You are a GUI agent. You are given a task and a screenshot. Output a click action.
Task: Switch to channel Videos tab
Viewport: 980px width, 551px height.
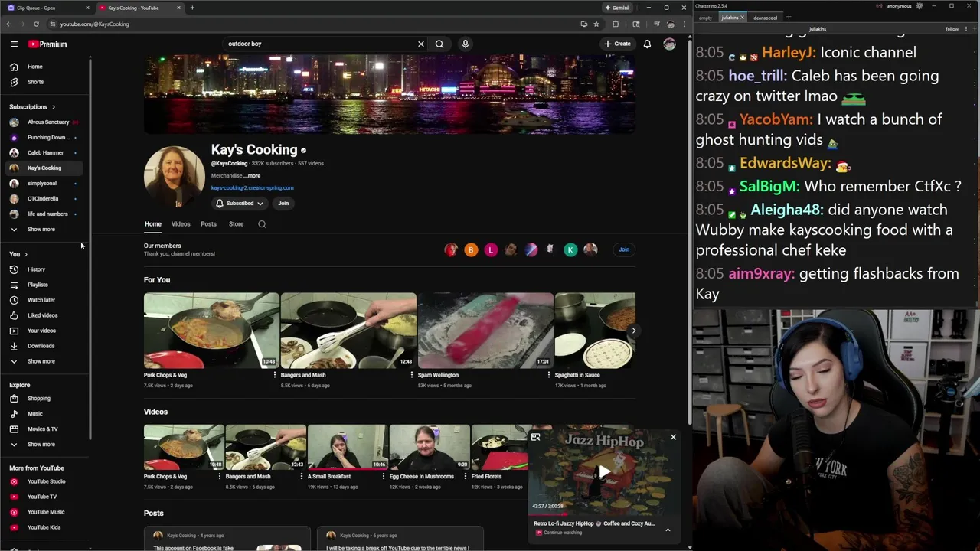pyautogui.click(x=181, y=224)
